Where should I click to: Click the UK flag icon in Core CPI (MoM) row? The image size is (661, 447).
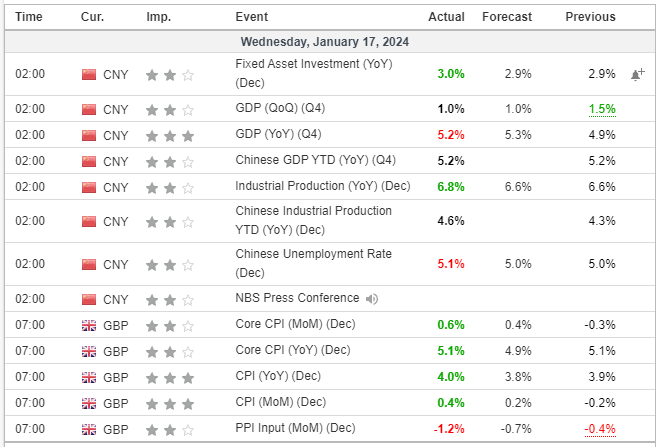click(88, 324)
